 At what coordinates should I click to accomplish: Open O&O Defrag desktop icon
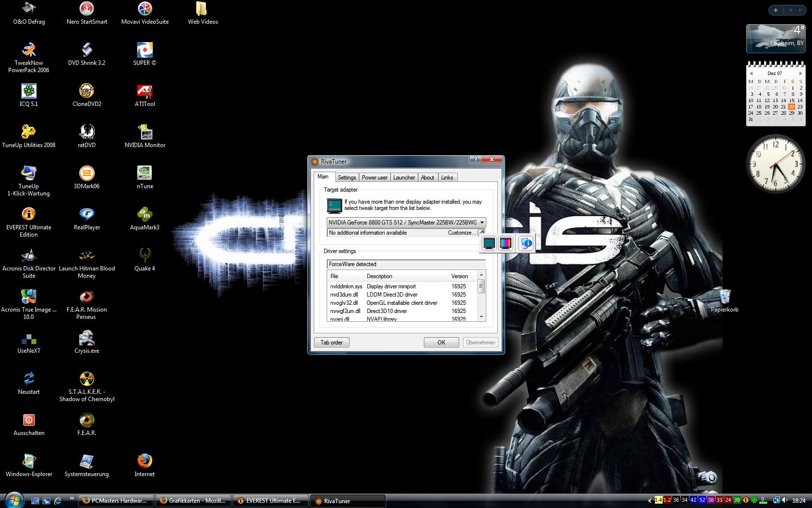[29, 14]
